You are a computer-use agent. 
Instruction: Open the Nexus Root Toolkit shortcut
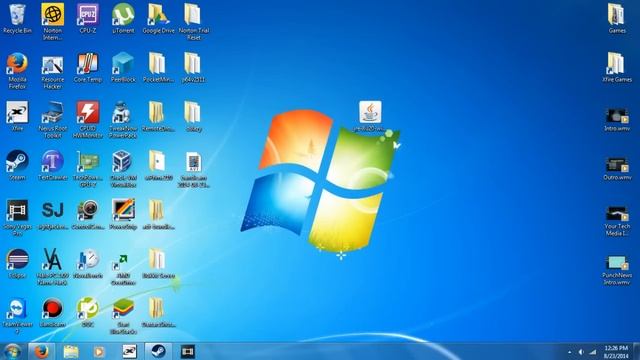click(53, 119)
